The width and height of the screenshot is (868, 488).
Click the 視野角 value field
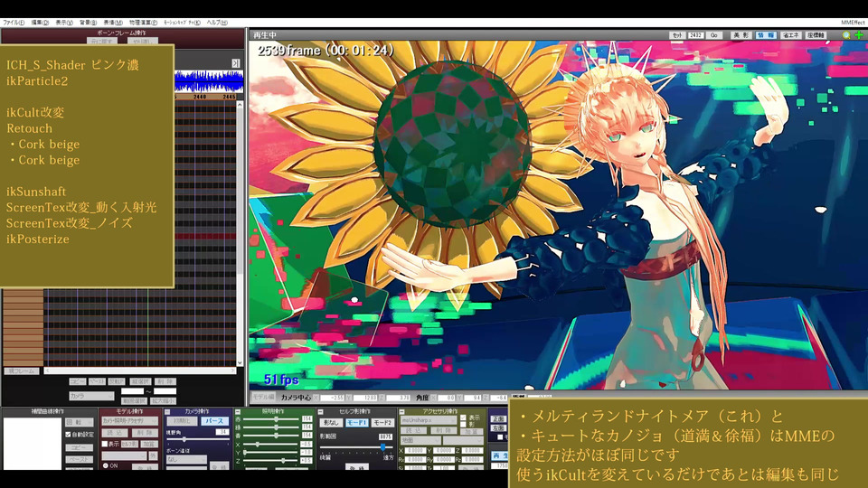pyautogui.click(x=222, y=432)
